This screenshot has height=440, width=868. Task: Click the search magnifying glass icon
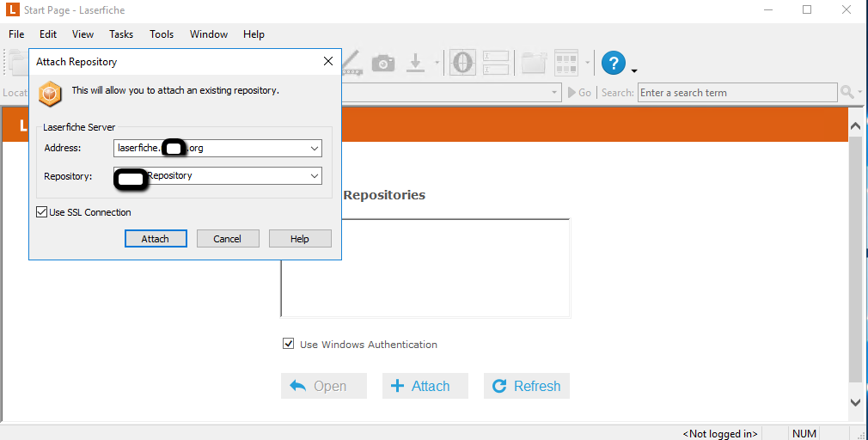coord(847,92)
